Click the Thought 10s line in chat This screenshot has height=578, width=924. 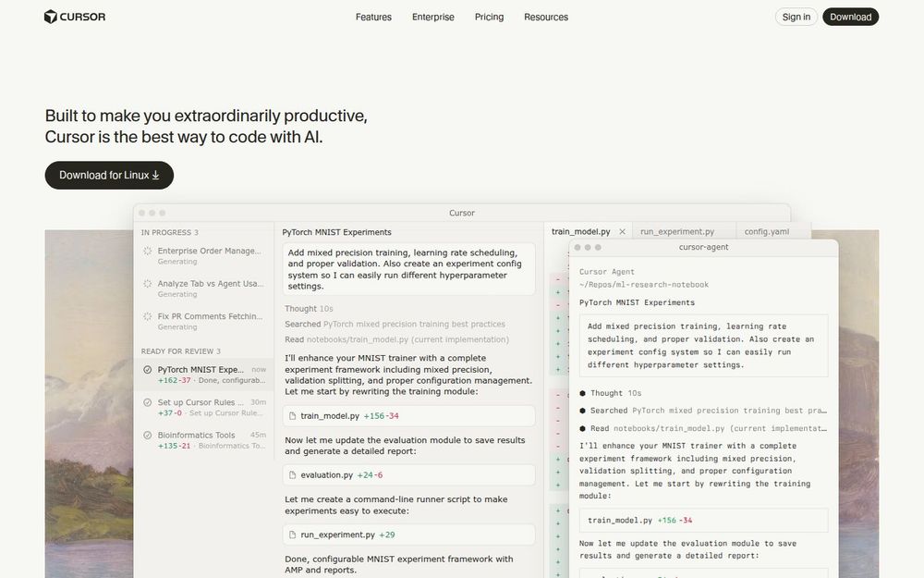(309, 309)
